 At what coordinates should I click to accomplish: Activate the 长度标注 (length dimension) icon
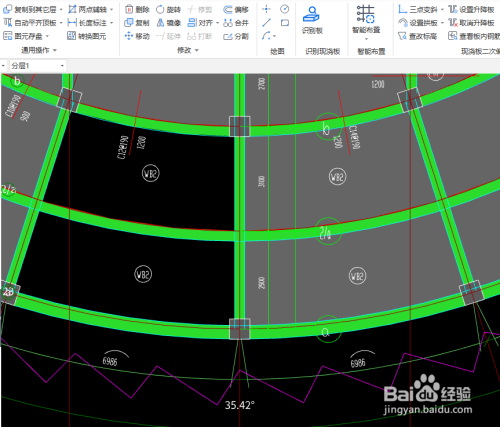pyautogui.click(x=72, y=23)
